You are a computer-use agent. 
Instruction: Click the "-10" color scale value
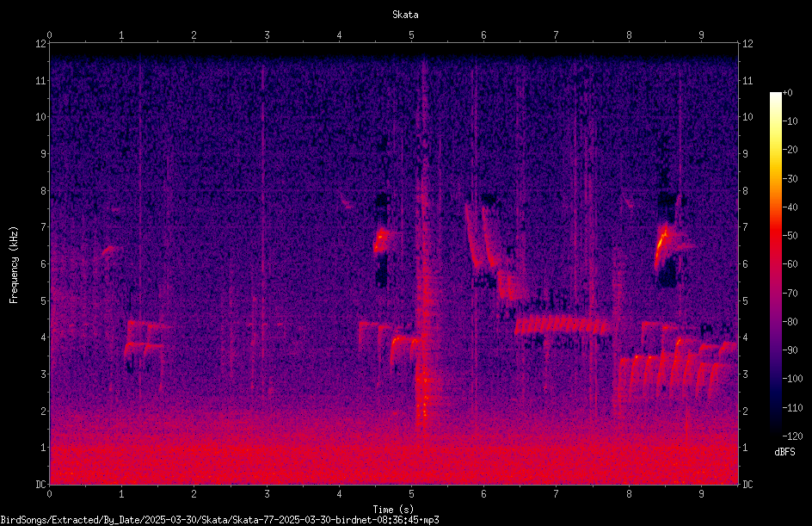790,121
